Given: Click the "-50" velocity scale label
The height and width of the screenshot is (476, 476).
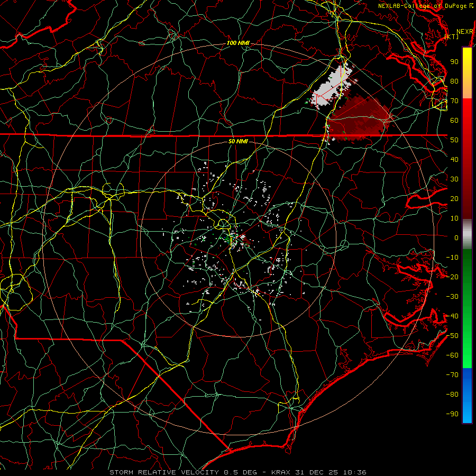Looking at the screenshot, I should [x=452, y=336].
